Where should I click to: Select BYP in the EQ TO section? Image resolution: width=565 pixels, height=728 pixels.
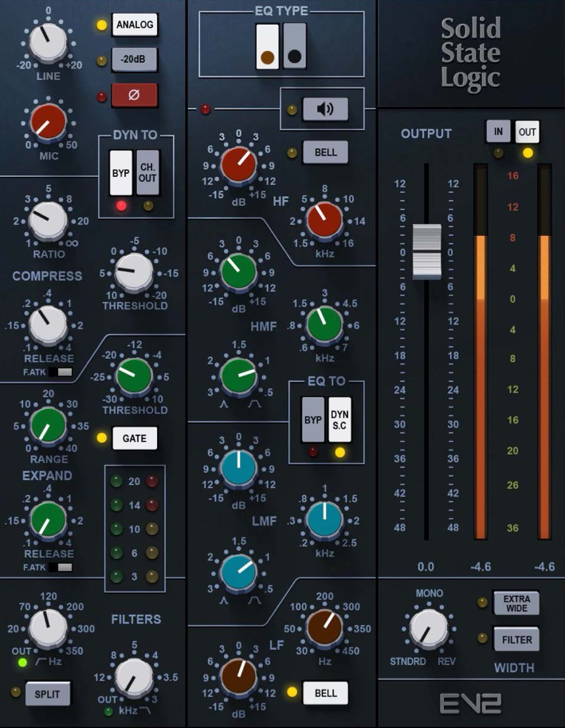coord(312,419)
